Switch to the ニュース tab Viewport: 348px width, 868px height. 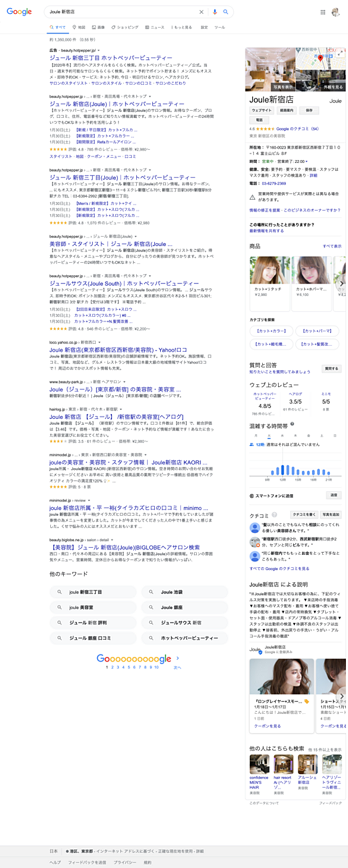coord(154,27)
